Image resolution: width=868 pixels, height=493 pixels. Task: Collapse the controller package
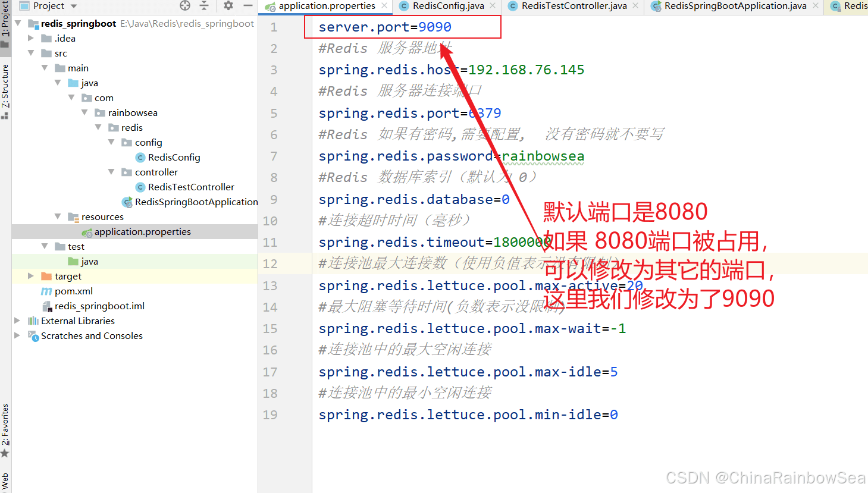(111, 172)
